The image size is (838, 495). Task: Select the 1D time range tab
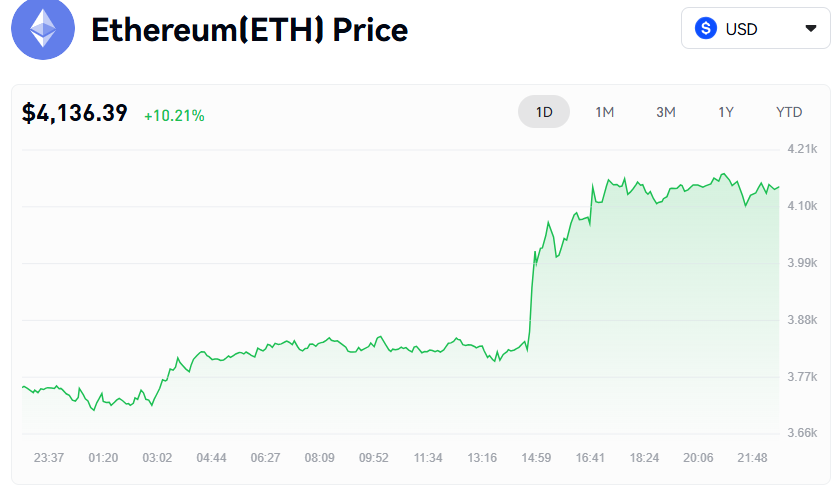[544, 112]
